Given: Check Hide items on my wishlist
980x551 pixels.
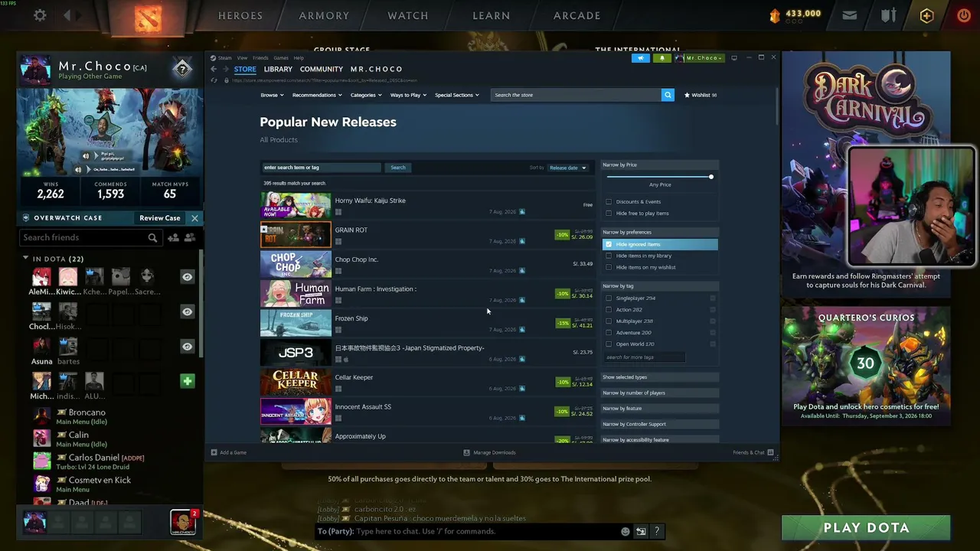Looking at the screenshot, I should click(x=609, y=267).
